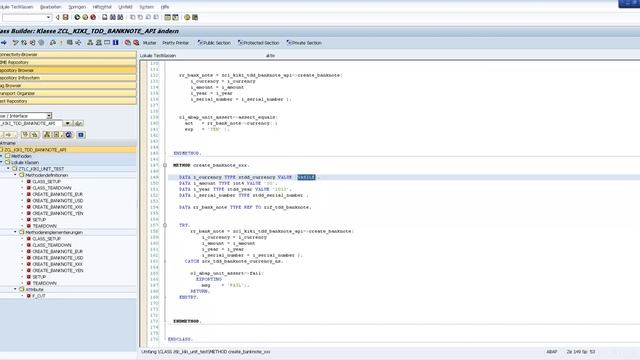Open the Umfeld menu
Viewport: 640px width, 360px height.
[x=125, y=7]
